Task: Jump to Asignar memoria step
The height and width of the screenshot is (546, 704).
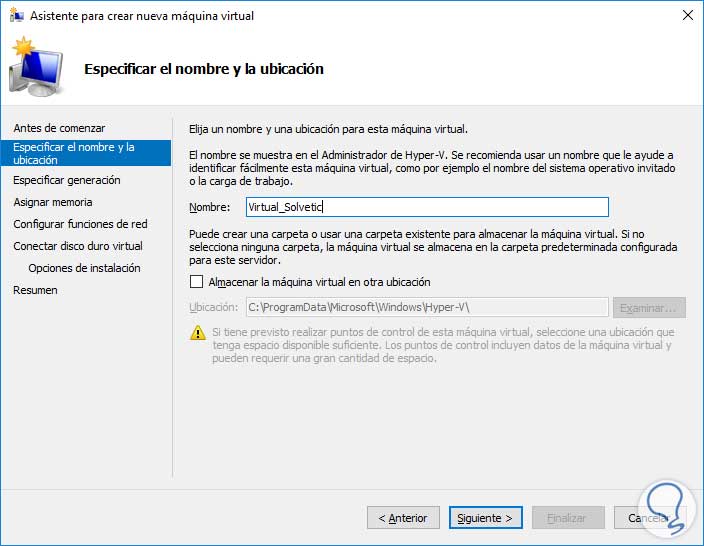Action: tap(53, 202)
